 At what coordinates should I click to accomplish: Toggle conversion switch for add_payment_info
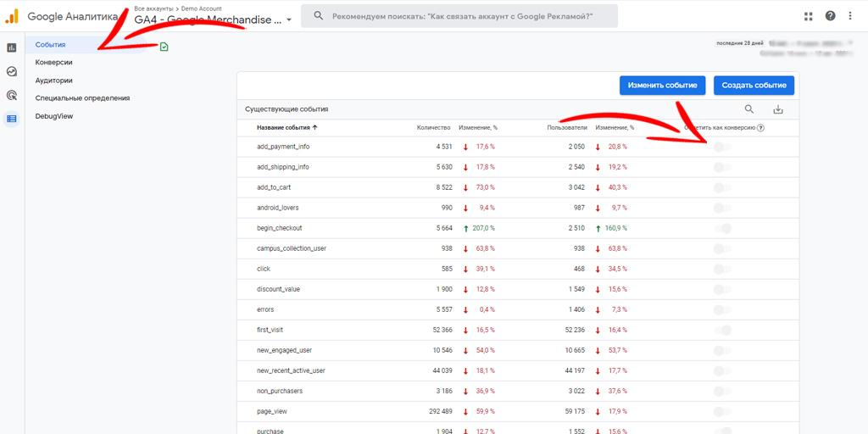click(721, 147)
